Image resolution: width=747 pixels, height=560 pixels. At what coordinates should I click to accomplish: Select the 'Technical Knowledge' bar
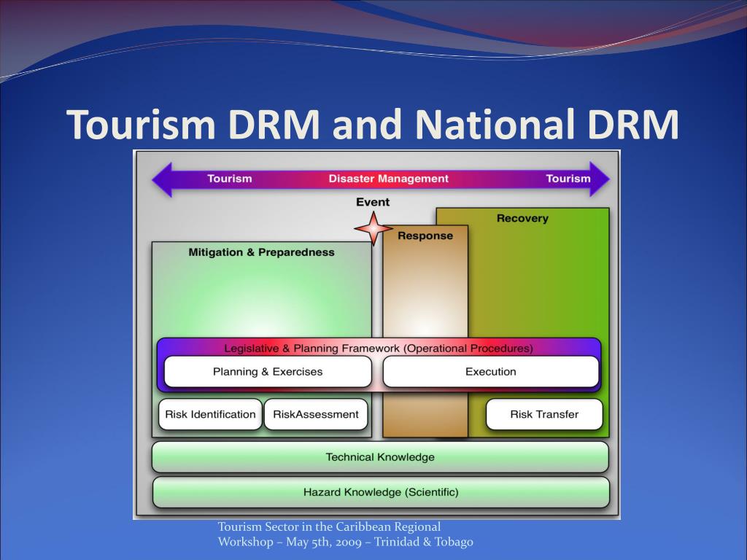click(380, 457)
